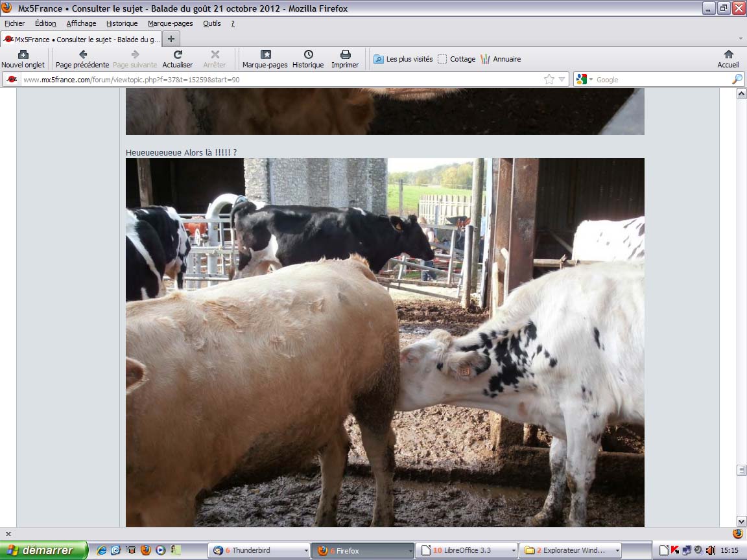Launch Internet Explorer from quick launch
This screenshot has width=747, height=560.
(x=101, y=550)
